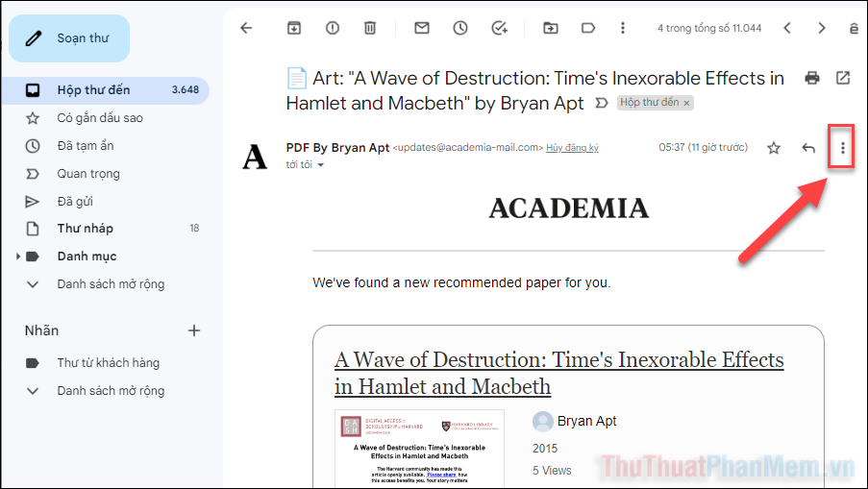868x489 pixels.
Task: Click the Academia sender avatar
Action: coord(255,157)
